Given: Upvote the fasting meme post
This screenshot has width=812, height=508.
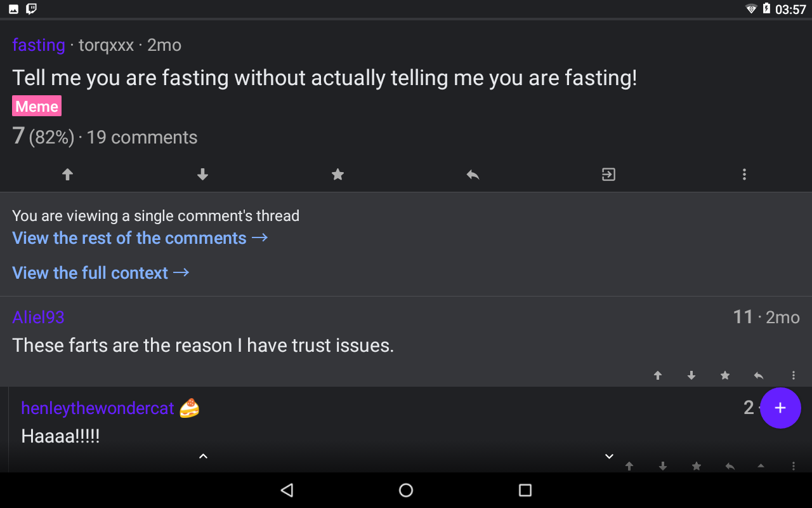Looking at the screenshot, I should 68,174.
